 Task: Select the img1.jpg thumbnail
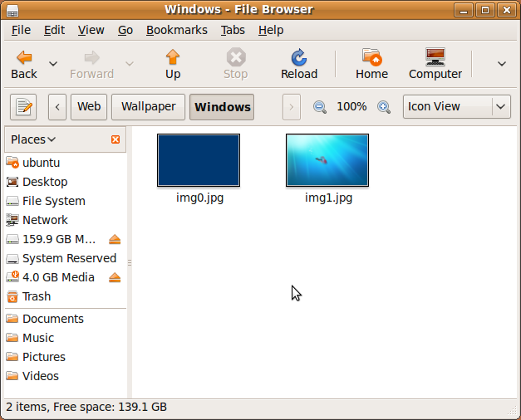tap(327, 160)
